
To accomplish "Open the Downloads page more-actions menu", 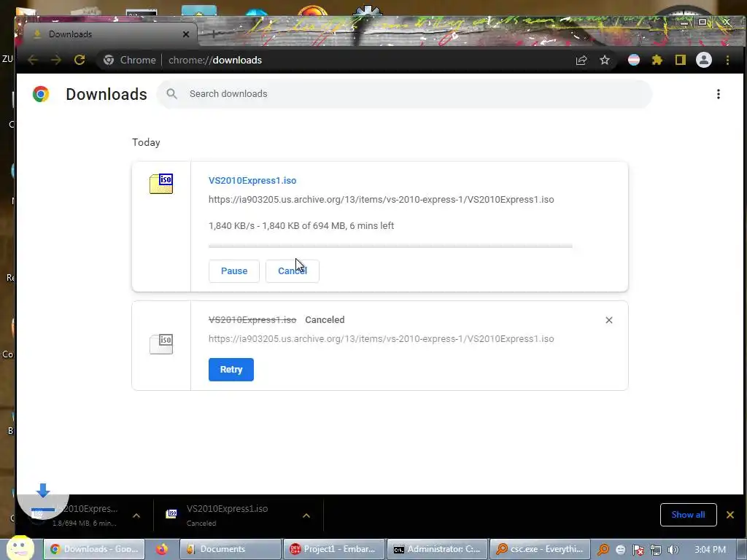I will click(719, 94).
